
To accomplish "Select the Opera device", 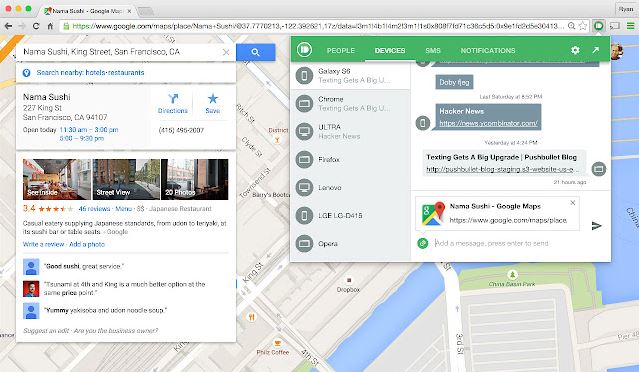I will coord(350,244).
